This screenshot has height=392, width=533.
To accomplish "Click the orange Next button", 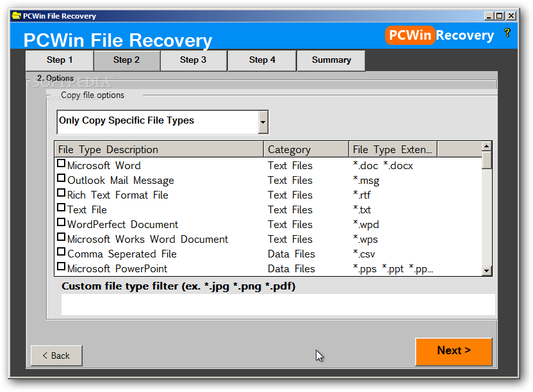I will [454, 351].
